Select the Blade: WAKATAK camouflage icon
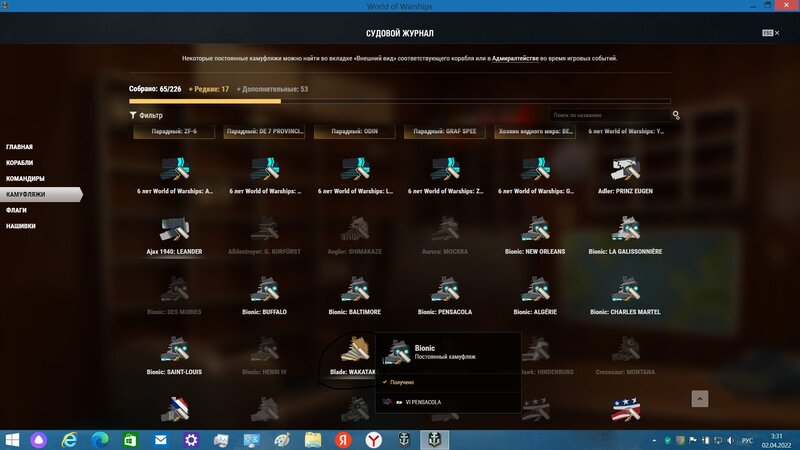The width and height of the screenshot is (800, 450). pos(355,349)
